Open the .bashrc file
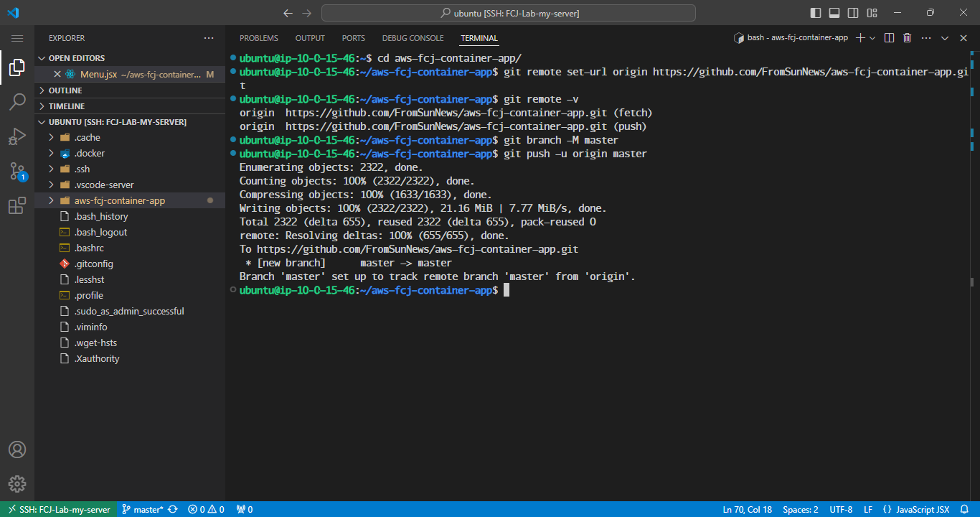Screen dimensions: 980x517 [x=130, y=248]
